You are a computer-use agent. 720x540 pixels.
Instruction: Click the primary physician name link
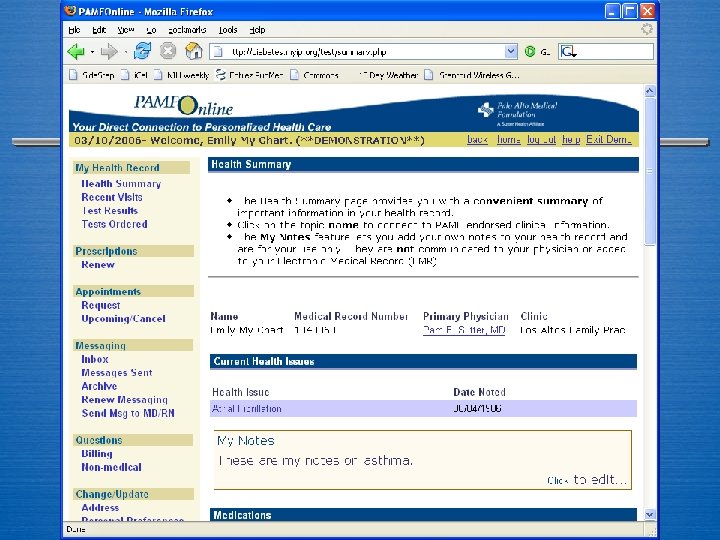[x=464, y=330]
